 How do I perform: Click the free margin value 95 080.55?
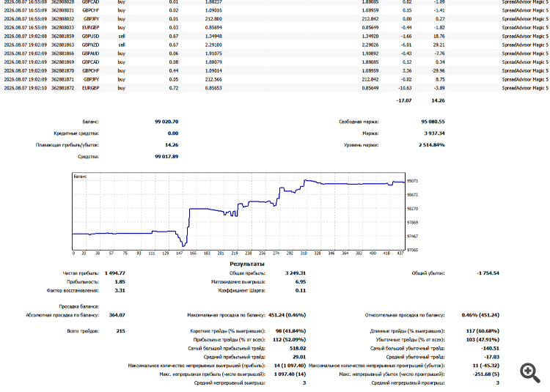[433, 122]
